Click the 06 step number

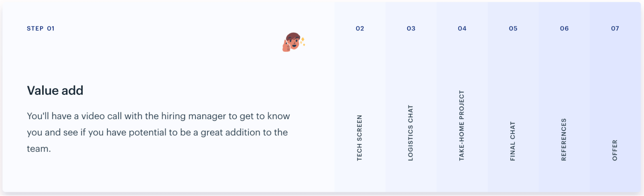(x=564, y=28)
